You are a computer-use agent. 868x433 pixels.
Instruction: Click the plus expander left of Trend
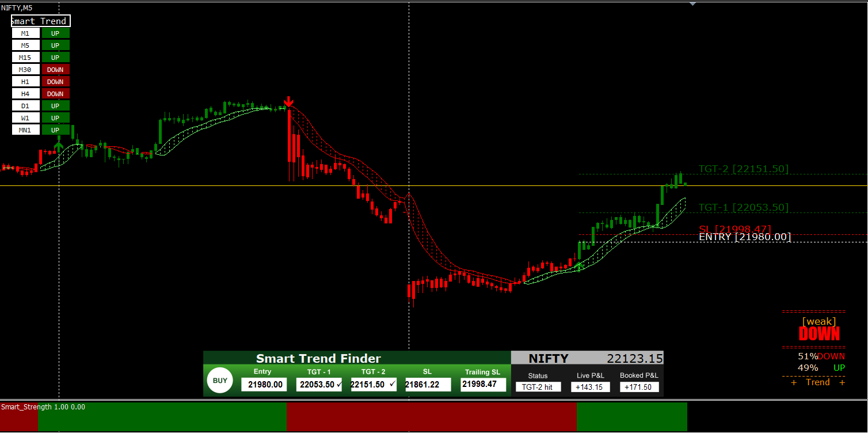[x=794, y=382]
